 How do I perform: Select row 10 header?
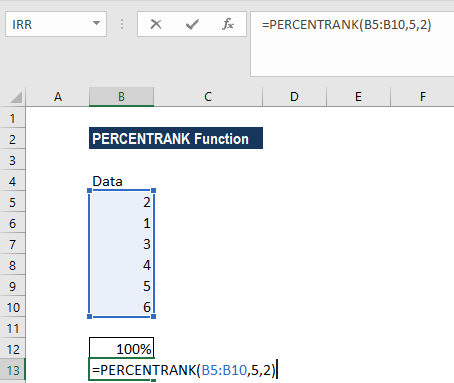(13, 307)
